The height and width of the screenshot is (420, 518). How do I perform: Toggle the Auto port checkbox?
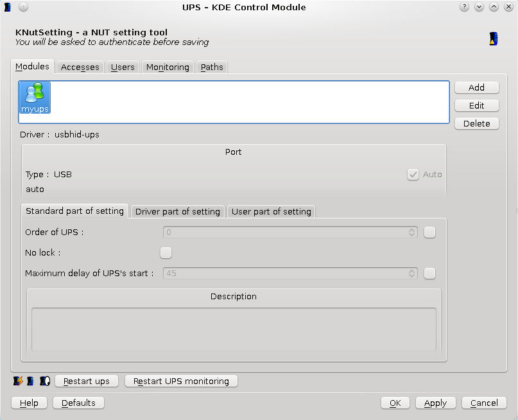[x=413, y=175]
